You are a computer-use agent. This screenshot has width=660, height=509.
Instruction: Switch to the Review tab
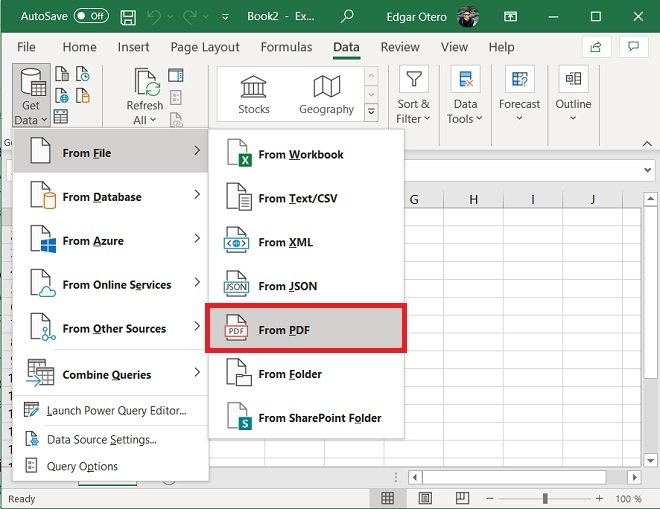(x=400, y=47)
